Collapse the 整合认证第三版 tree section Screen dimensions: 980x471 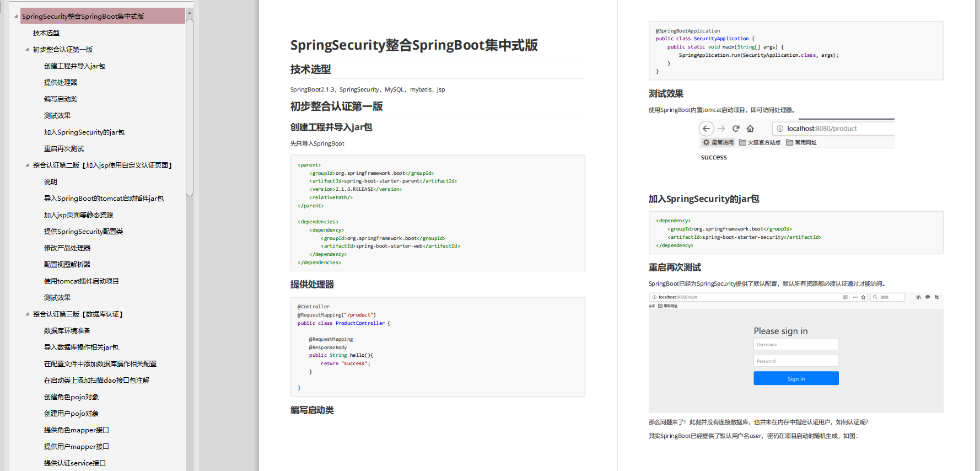point(27,314)
